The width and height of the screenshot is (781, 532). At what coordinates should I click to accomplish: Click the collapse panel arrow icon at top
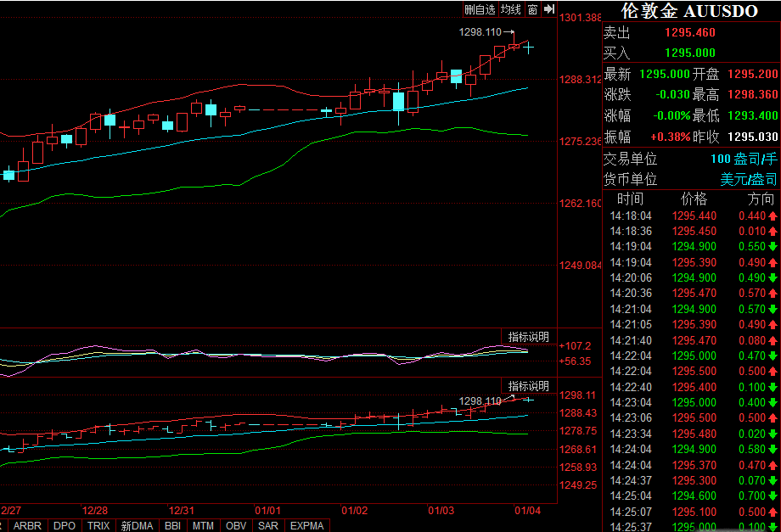(x=548, y=9)
